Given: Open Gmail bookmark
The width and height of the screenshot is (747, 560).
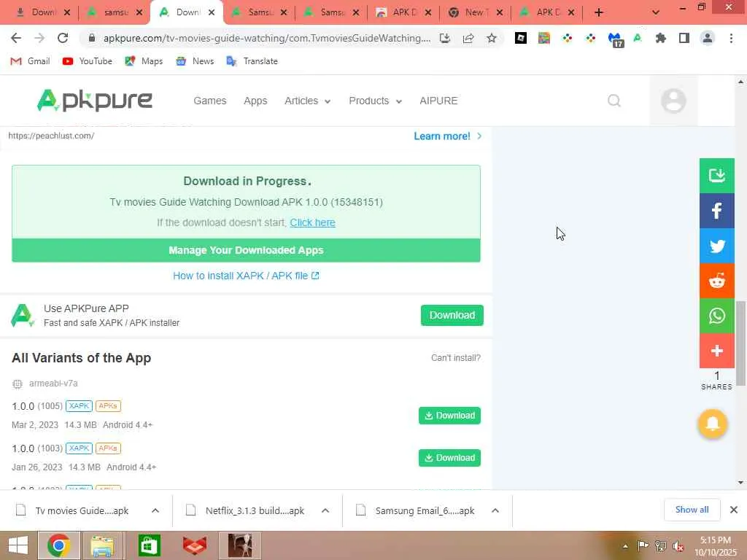Looking at the screenshot, I should tap(31, 61).
